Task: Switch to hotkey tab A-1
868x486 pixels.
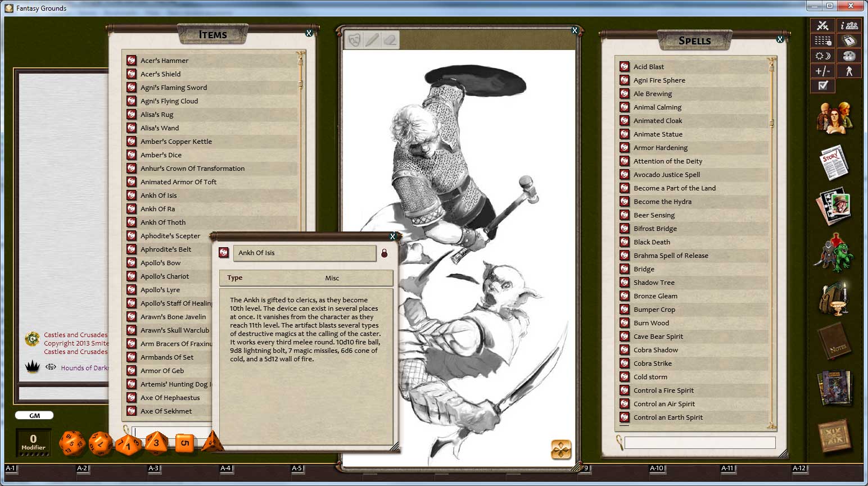Action: pos(10,467)
